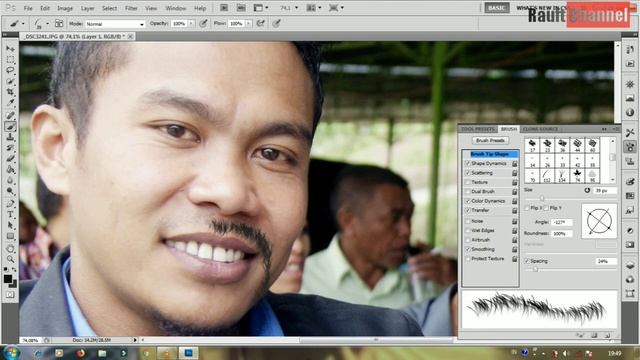Select the History Brush tool
Screen dimensions: 640x360
[x=10, y=148]
